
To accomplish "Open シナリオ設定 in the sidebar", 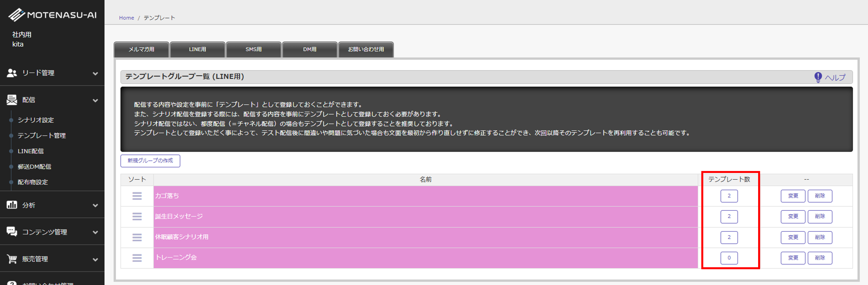I will point(36,120).
